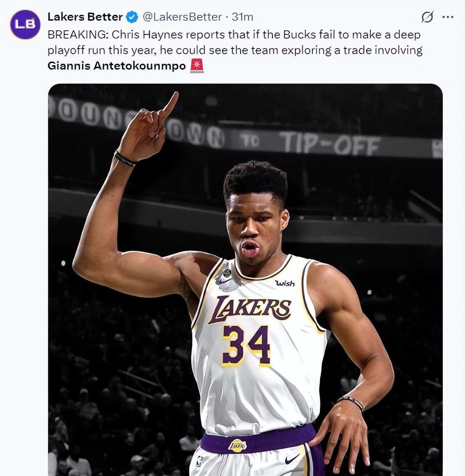The height and width of the screenshot is (476, 465).
Task: Click the red siren emoji
Action: coord(197,66)
